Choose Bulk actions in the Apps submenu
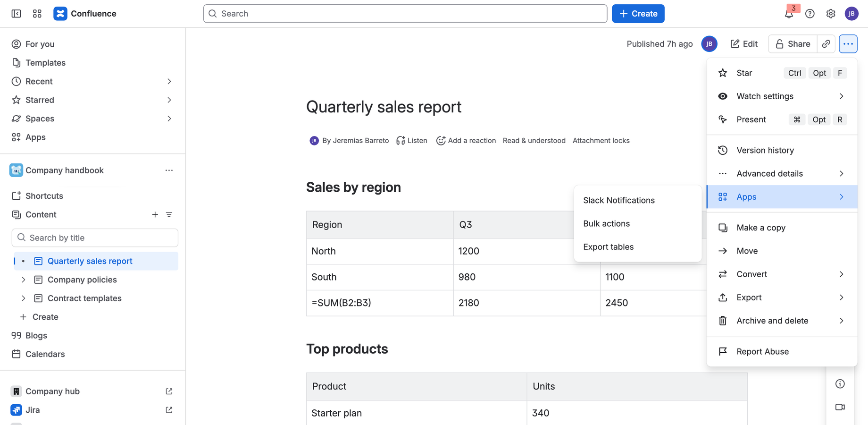868x425 pixels. [638, 224]
